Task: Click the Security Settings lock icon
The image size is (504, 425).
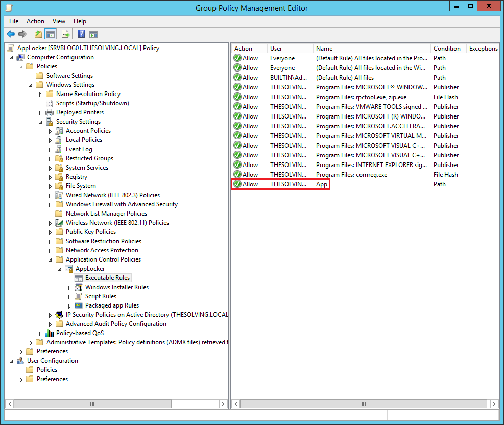Action: (50, 122)
